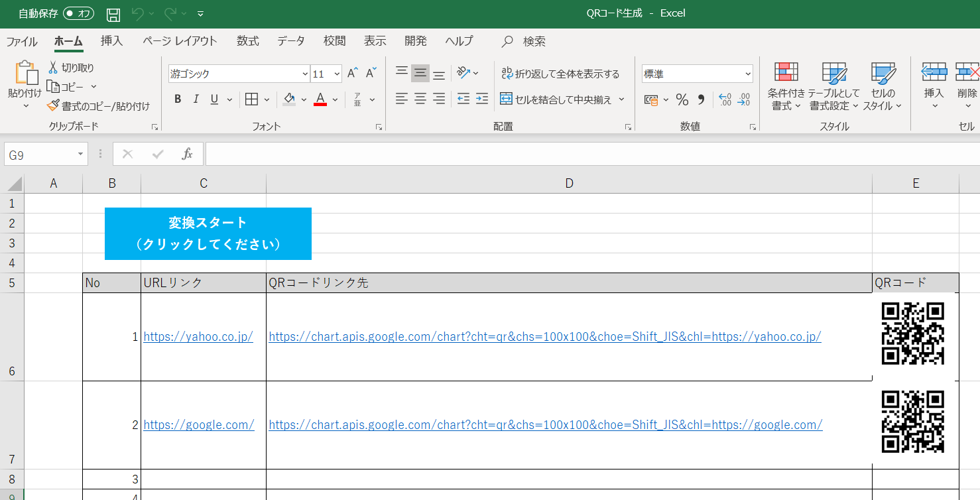
Task: Open 条件付き書式 conditional formatting
Action: click(786, 86)
